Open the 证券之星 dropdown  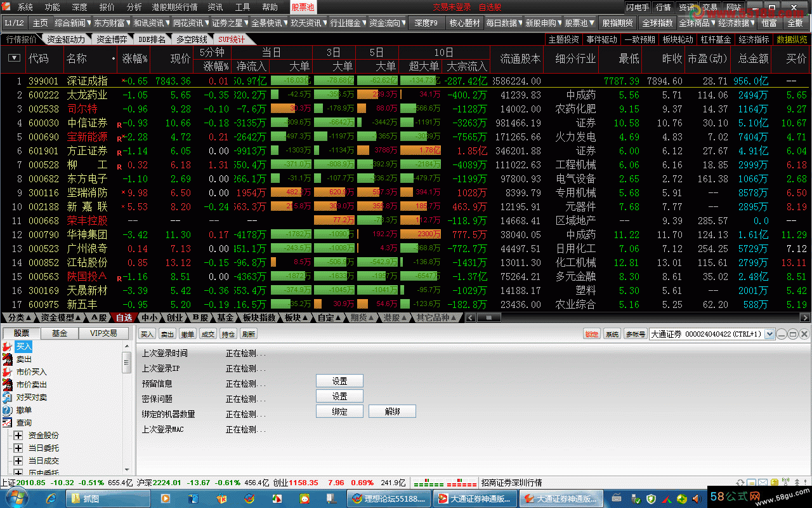pyautogui.click(x=230, y=23)
